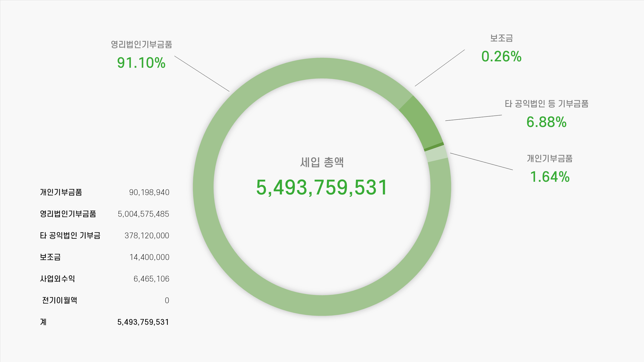
Task: Select the 0.26% value
Action: coord(501,56)
